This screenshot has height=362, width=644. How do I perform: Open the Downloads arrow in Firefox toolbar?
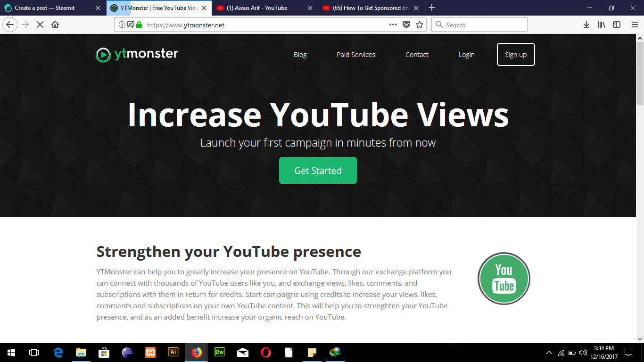coord(586,25)
